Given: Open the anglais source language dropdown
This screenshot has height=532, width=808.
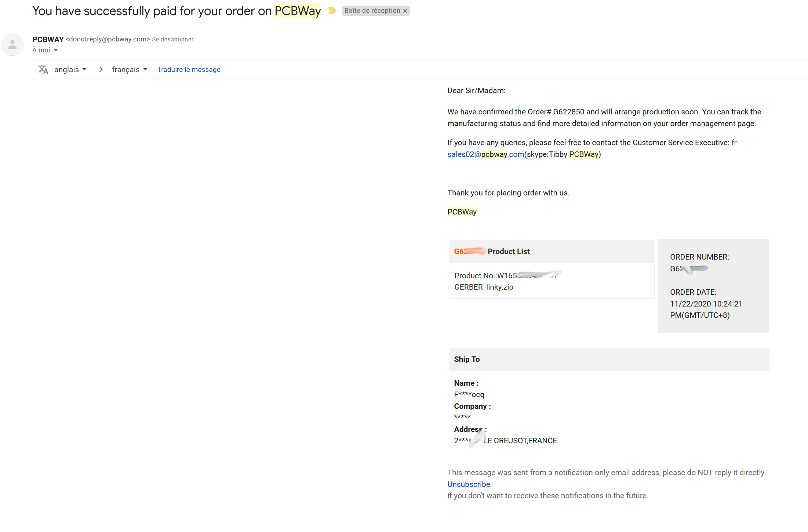Looking at the screenshot, I should tap(70, 69).
